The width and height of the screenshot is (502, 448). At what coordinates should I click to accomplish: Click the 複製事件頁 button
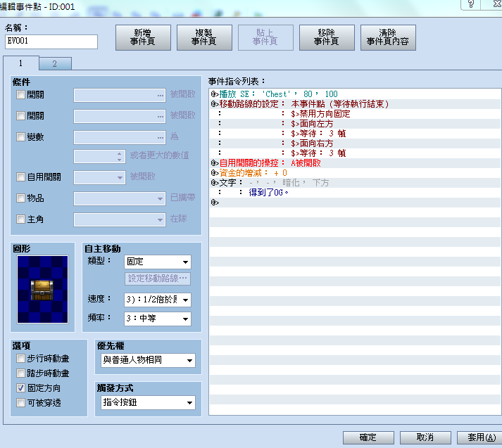(204, 37)
